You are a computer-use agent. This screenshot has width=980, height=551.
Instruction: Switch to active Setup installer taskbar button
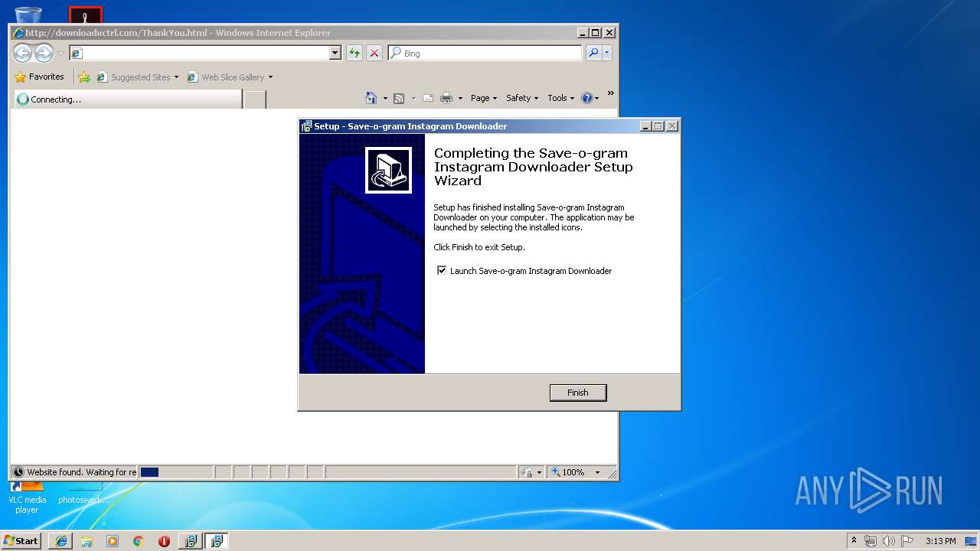click(217, 541)
